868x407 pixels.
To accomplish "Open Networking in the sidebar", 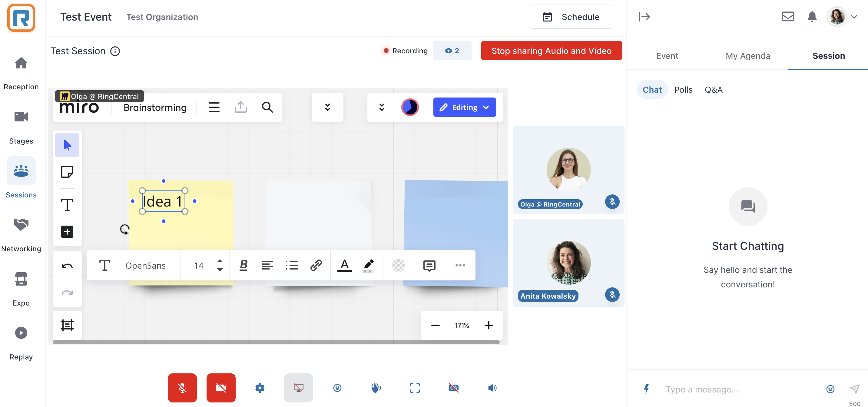I will pyautogui.click(x=21, y=235).
